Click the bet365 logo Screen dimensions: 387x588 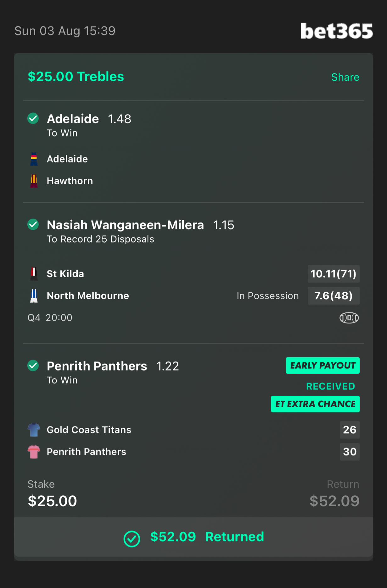click(336, 31)
